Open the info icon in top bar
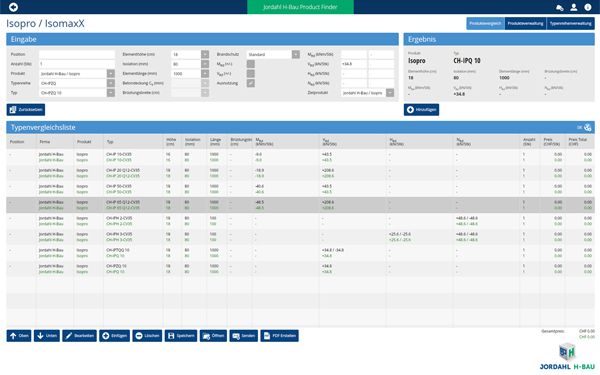600x375 pixels. (588, 7)
